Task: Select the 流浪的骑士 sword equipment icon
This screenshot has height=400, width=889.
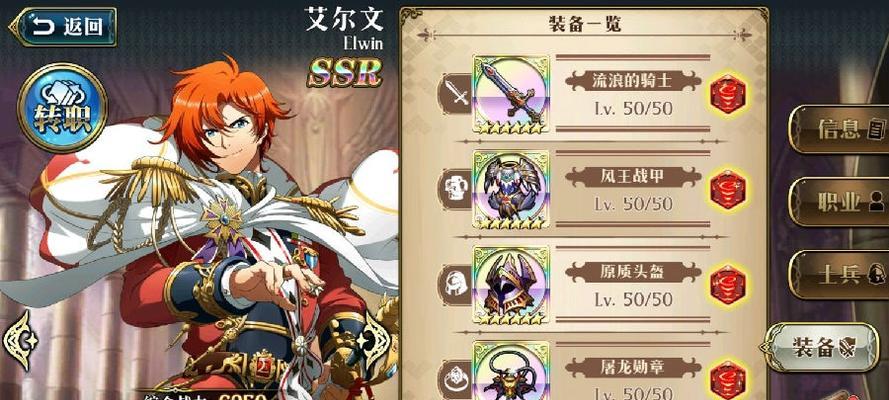Action: click(511, 94)
